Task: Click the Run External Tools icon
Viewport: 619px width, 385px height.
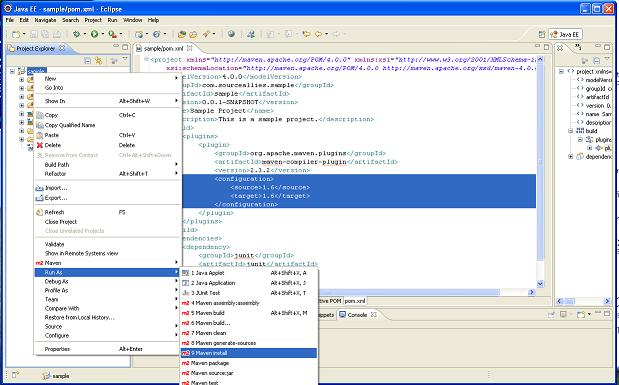Action: tap(113, 34)
